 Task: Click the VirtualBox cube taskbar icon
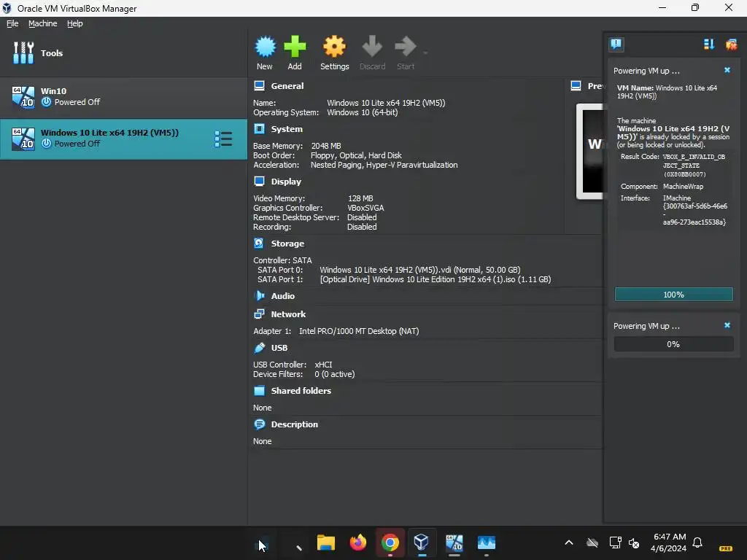tap(422, 542)
